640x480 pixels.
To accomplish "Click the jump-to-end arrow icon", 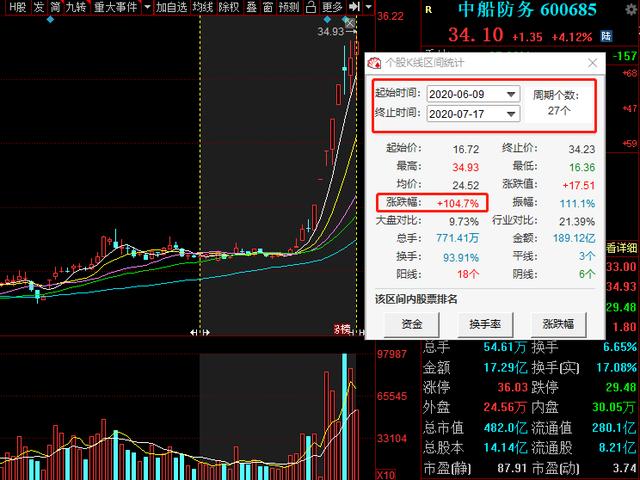I will pos(354,7).
